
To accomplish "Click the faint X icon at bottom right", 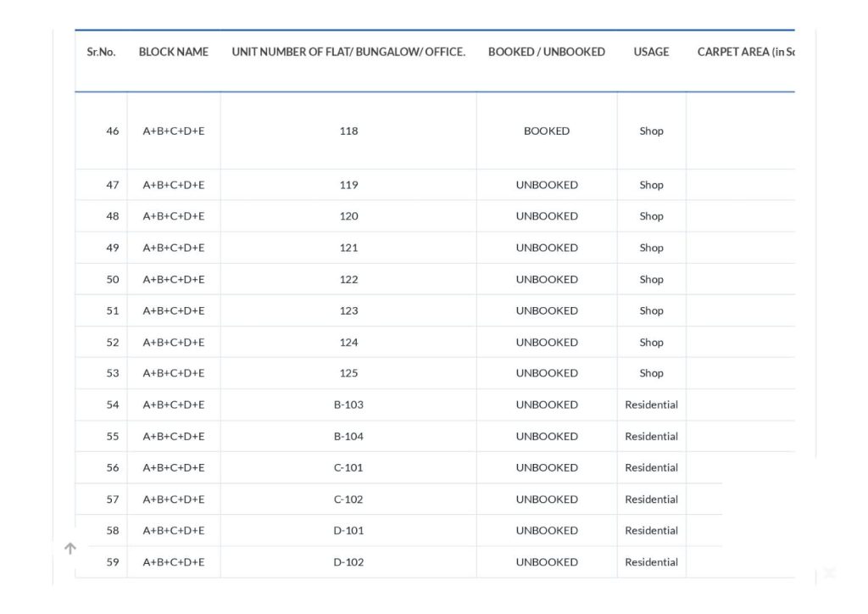I will [829, 572].
